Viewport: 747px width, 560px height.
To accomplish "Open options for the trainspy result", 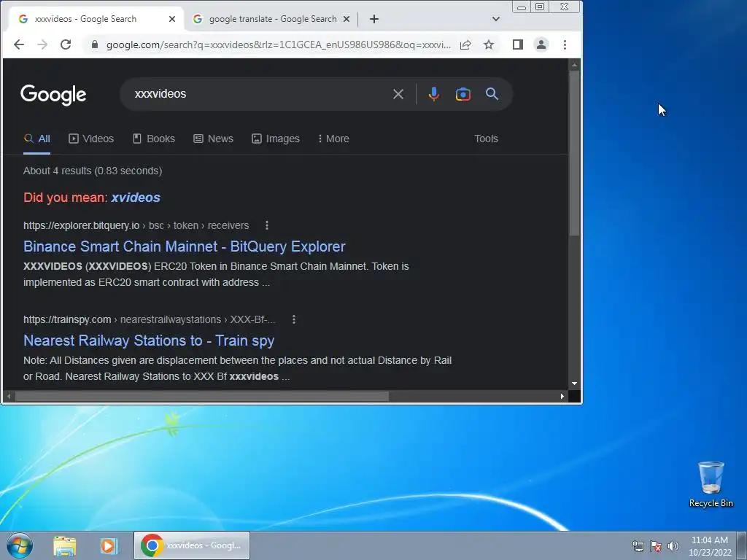I will tap(294, 319).
